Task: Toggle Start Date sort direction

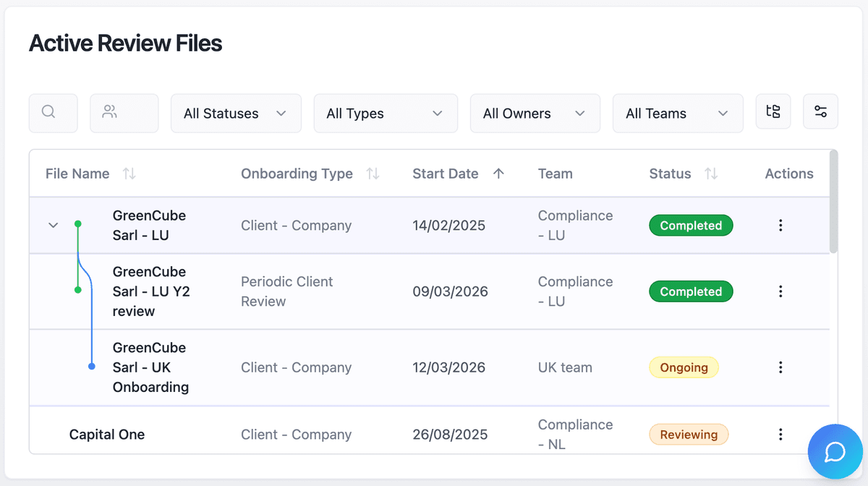Action: click(x=500, y=174)
